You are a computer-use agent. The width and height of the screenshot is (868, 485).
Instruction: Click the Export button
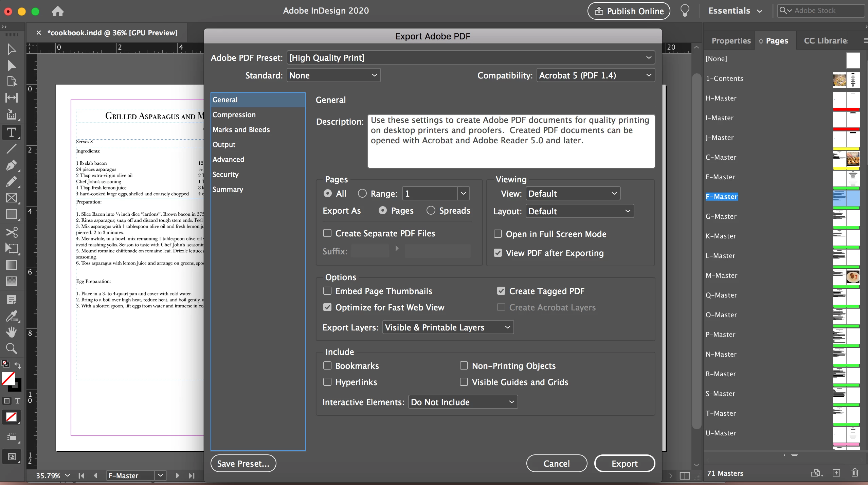[624, 463]
